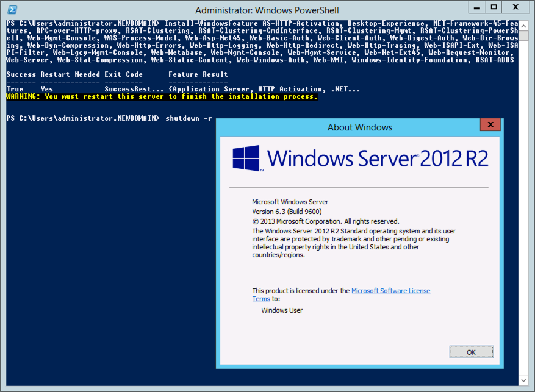Close the About Windows dialog with X
The width and height of the screenshot is (535, 392).
(490, 124)
